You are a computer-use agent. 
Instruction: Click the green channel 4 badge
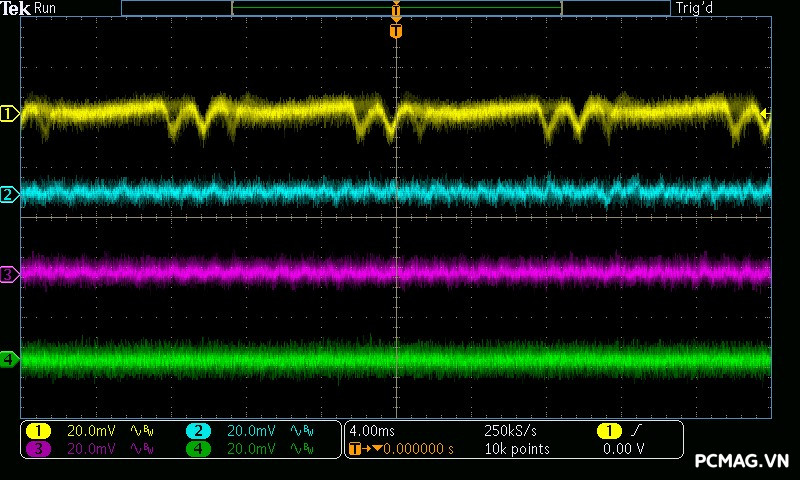[x=198, y=449]
